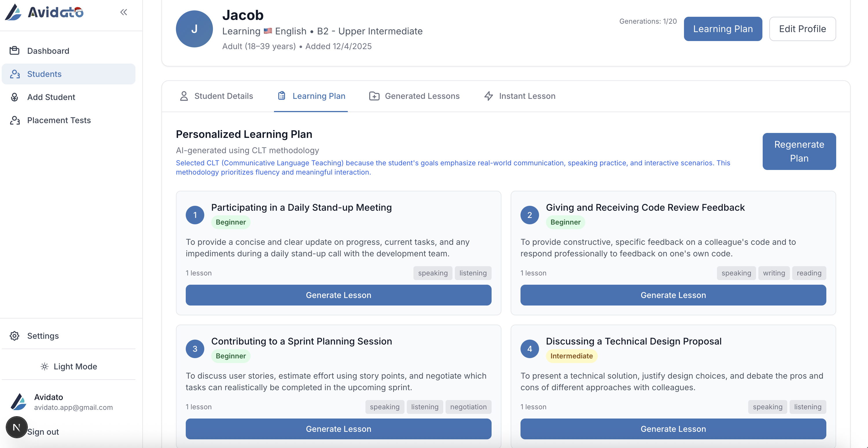Click the Sign out link
Image resolution: width=868 pixels, height=448 pixels.
pos(43,432)
